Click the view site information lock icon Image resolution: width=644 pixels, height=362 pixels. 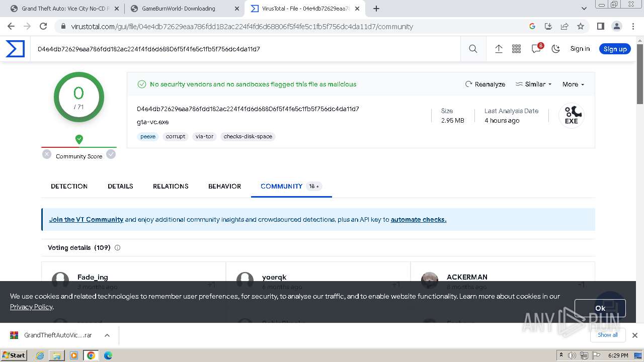pos(63,26)
